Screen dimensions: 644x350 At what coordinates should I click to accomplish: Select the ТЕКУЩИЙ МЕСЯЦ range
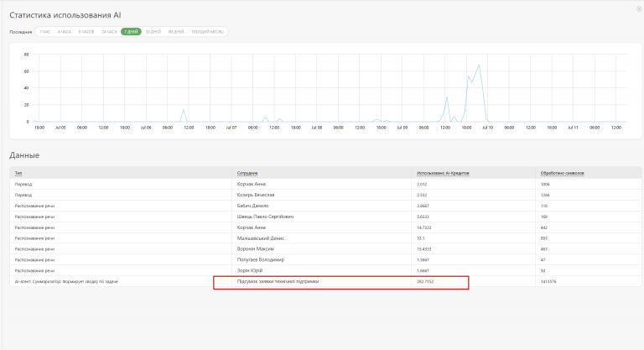[207, 32]
